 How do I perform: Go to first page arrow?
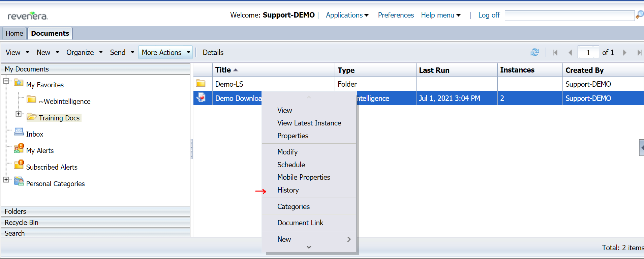click(555, 53)
